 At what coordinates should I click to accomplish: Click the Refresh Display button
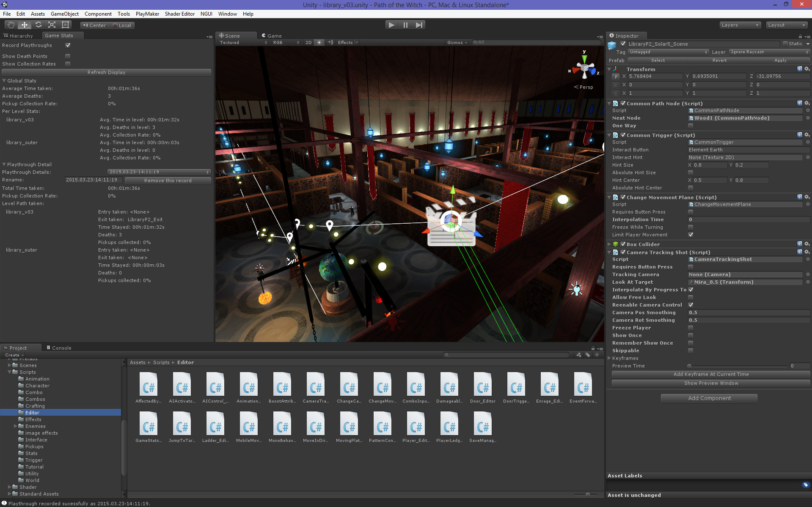[106, 72]
